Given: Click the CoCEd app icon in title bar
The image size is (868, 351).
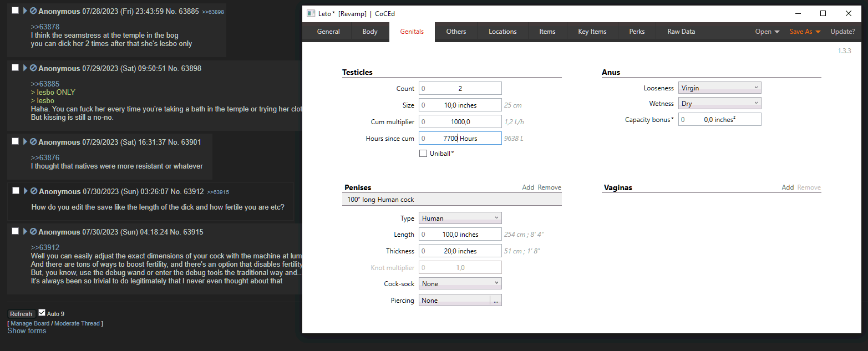Looking at the screenshot, I should 311,13.
